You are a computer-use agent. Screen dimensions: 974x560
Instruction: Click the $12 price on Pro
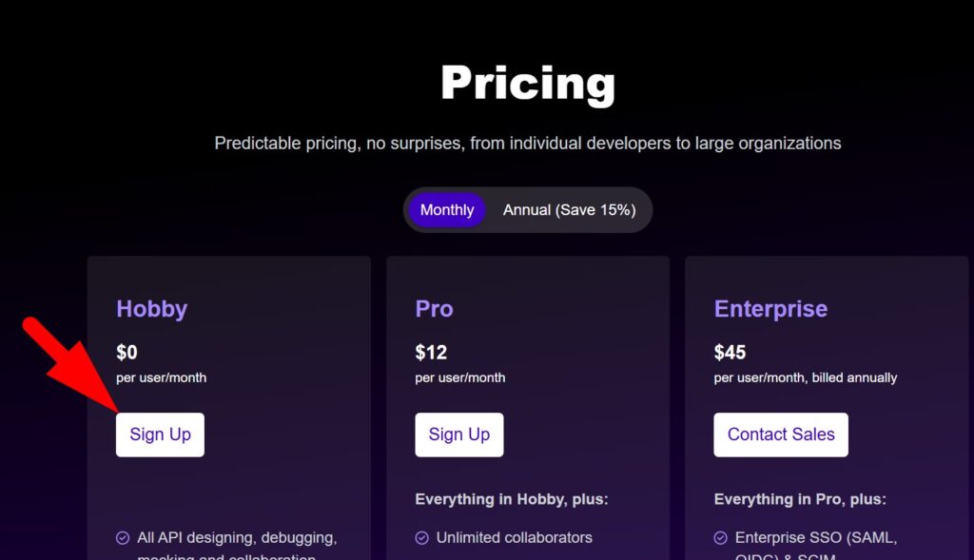click(x=431, y=352)
